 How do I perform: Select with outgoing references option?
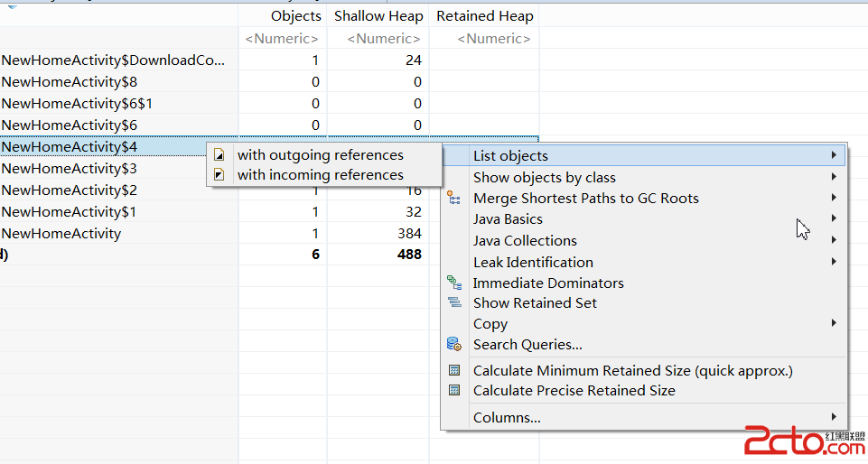[320, 155]
